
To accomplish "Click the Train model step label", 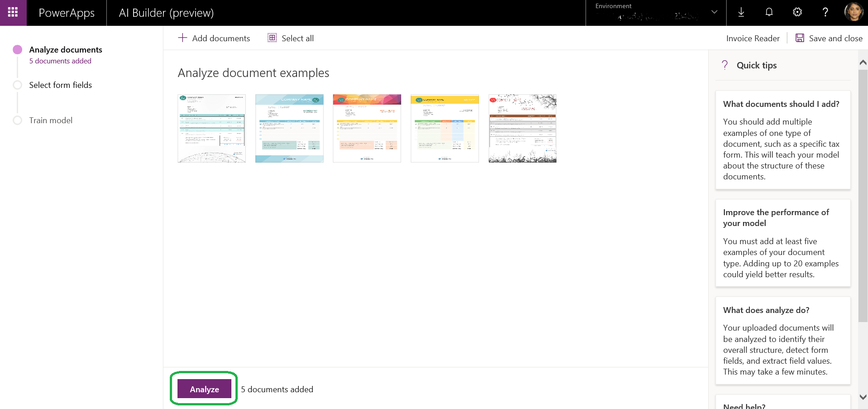I will (x=51, y=120).
